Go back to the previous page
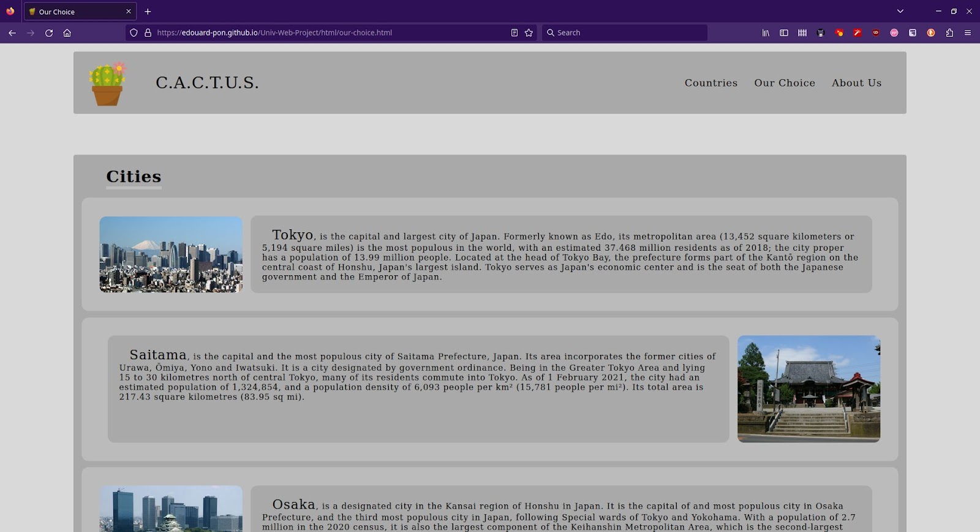This screenshot has height=532, width=980. 12,32
